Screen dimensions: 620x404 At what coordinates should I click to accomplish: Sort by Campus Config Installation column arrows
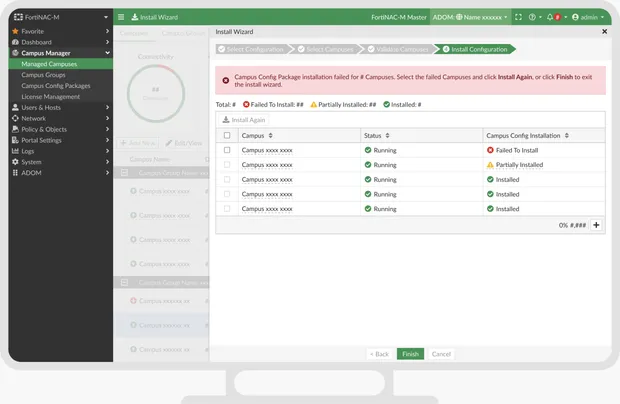(x=567, y=135)
